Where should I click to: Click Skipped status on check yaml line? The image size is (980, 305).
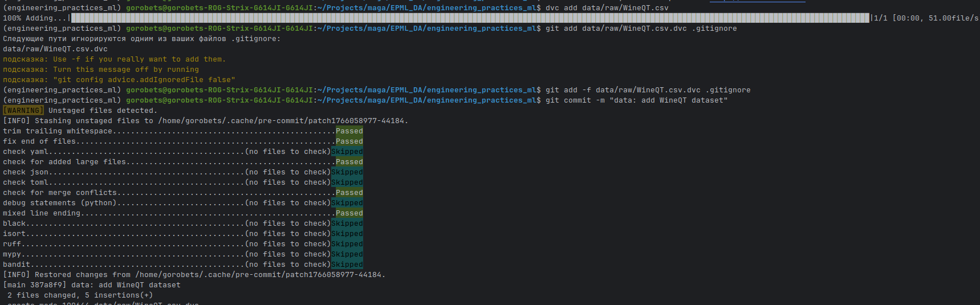click(x=347, y=152)
